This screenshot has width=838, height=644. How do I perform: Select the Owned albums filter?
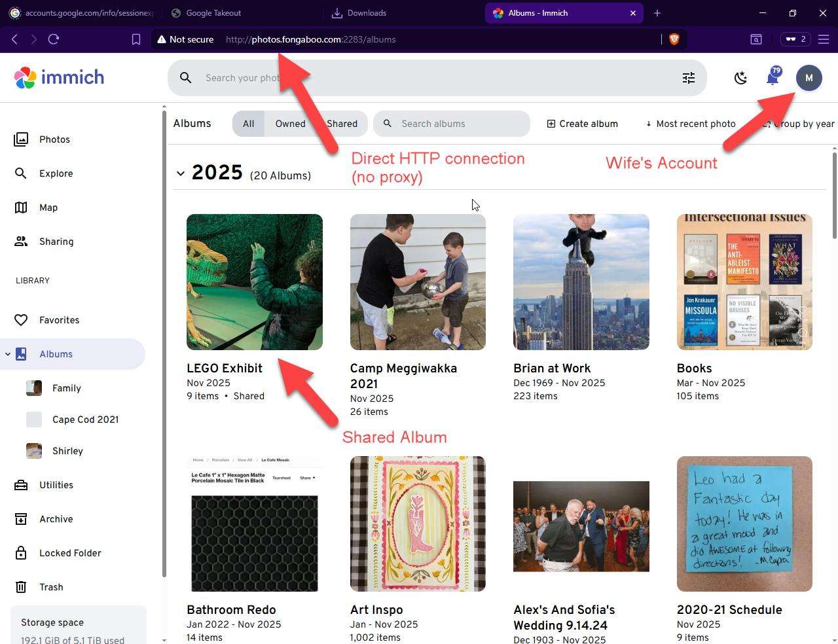click(x=290, y=124)
